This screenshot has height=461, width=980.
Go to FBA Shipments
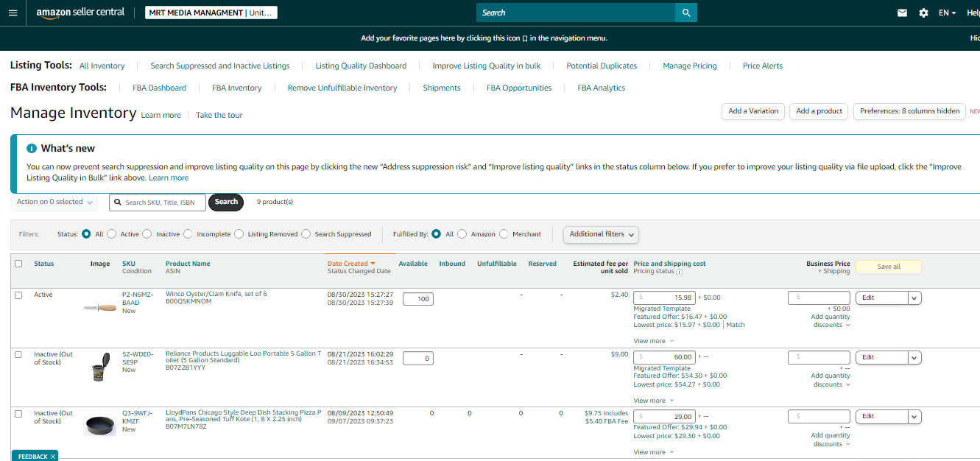click(442, 88)
